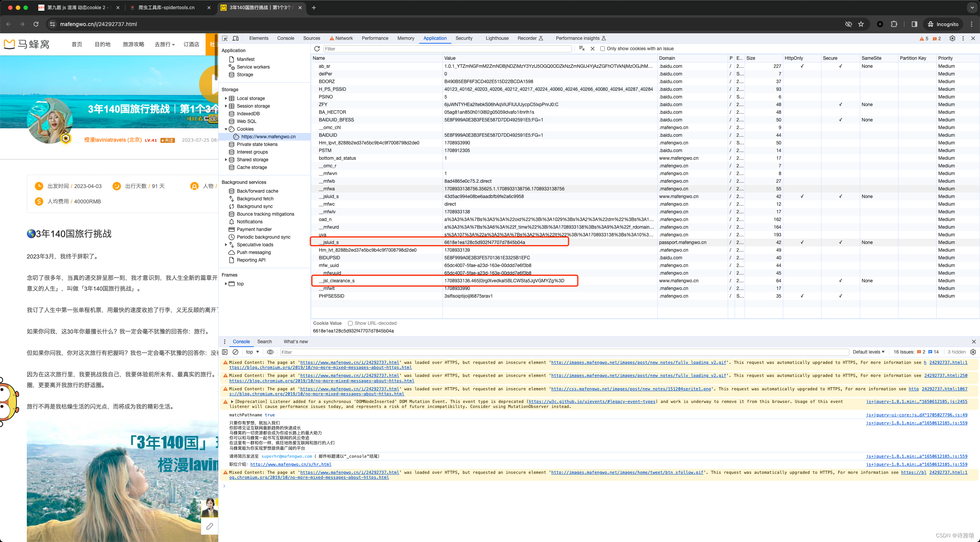Screen dimensions: 980x542
Task: Open What's new drawer tab
Action: click(x=296, y=342)
